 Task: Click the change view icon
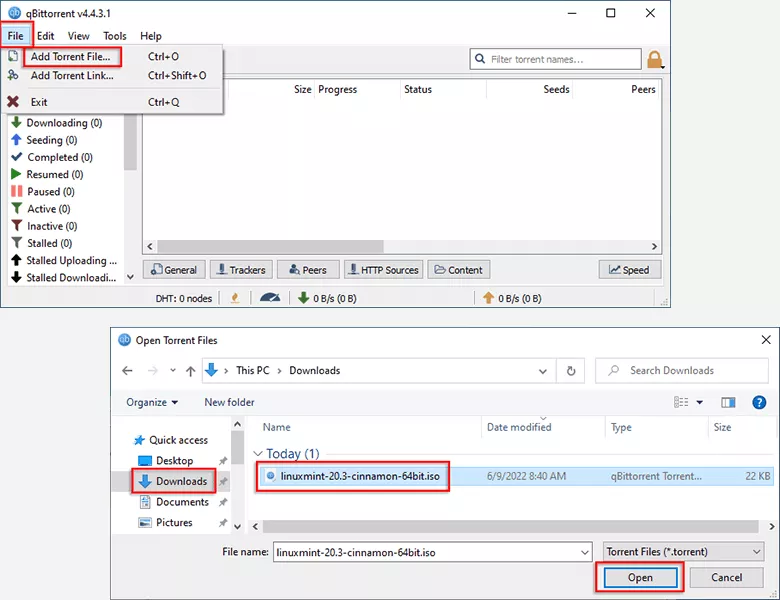[681, 402]
